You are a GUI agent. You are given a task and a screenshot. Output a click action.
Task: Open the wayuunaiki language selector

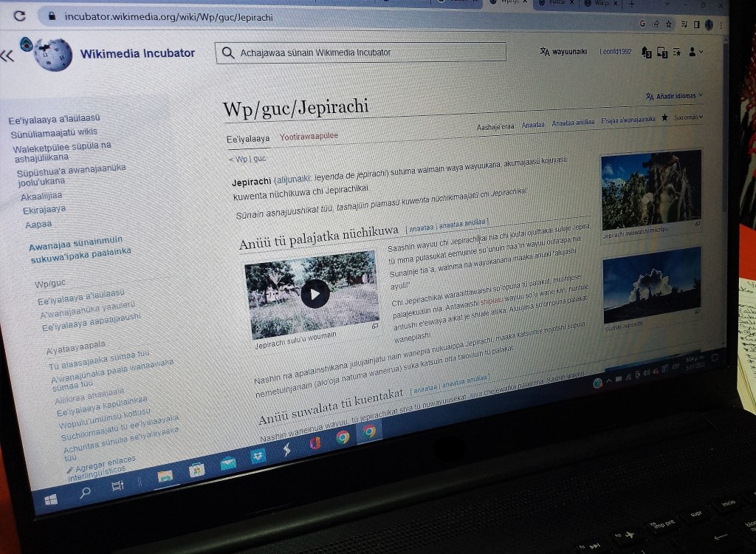(x=563, y=51)
